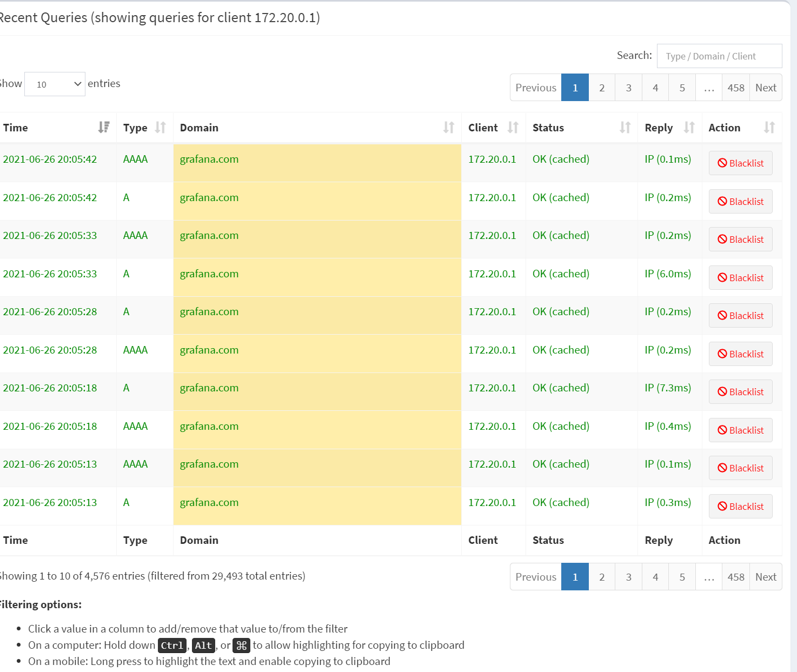
Task: Sort by Client using the sort icon
Action: (513, 127)
